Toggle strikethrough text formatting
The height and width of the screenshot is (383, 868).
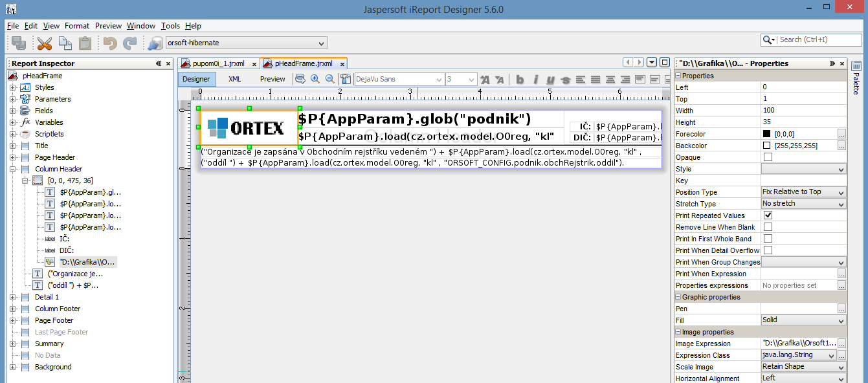coord(565,80)
